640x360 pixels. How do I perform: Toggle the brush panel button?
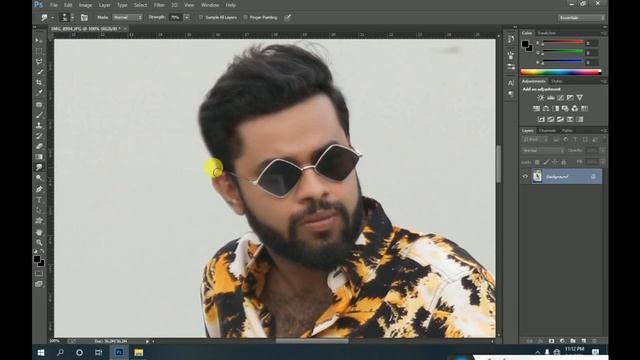(x=84, y=18)
